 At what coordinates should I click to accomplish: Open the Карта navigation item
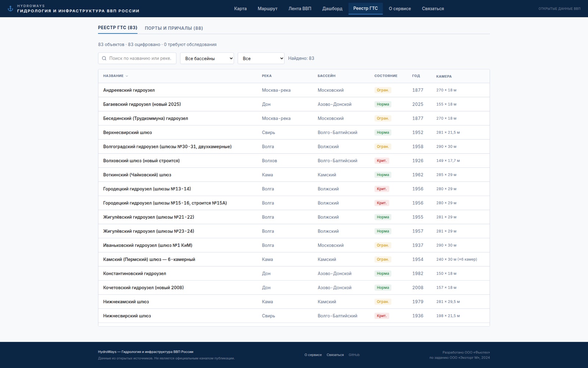(240, 8)
